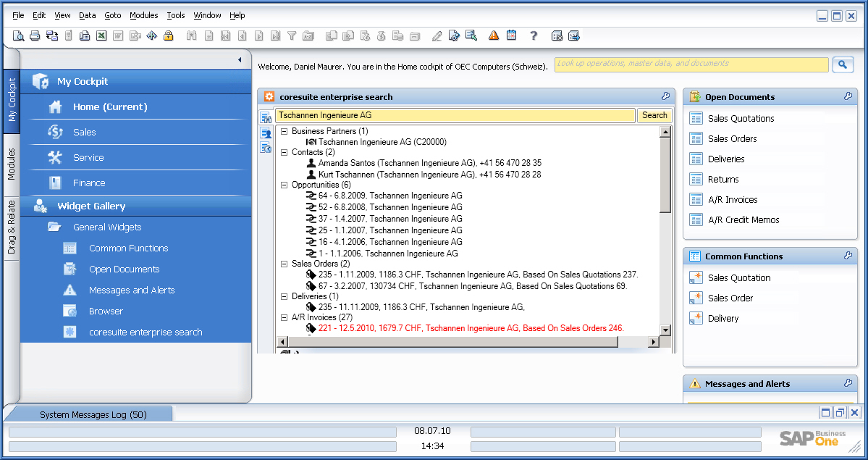Open A/R Credit Memos in Open Documents

(x=743, y=220)
